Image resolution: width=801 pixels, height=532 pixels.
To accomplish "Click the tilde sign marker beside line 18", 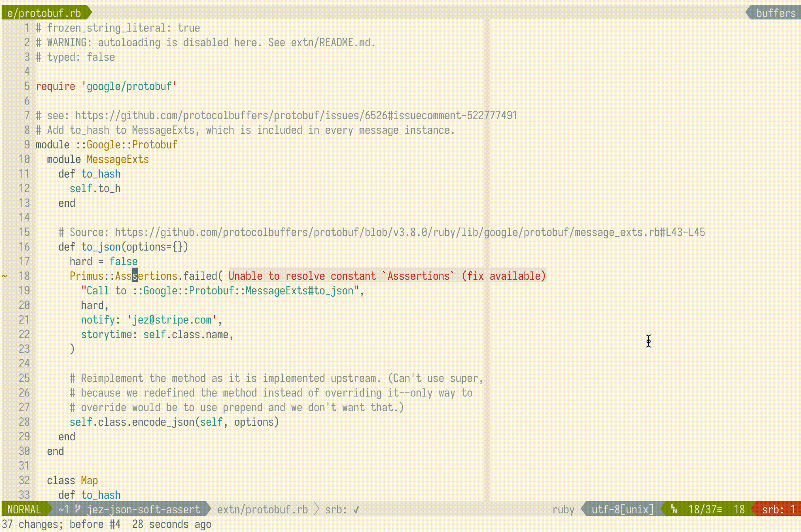I will (x=5, y=276).
